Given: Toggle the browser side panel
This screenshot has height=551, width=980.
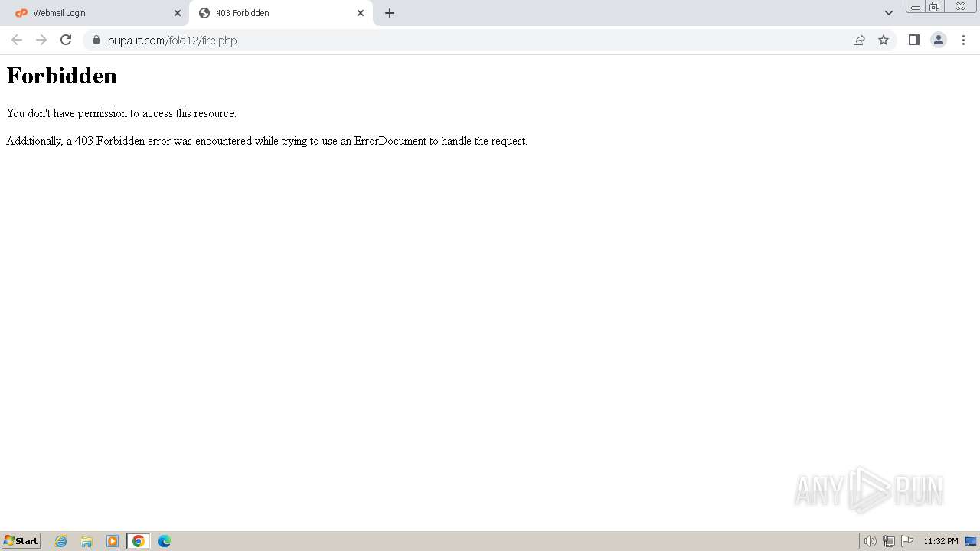Looking at the screenshot, I should coord(913,40).
